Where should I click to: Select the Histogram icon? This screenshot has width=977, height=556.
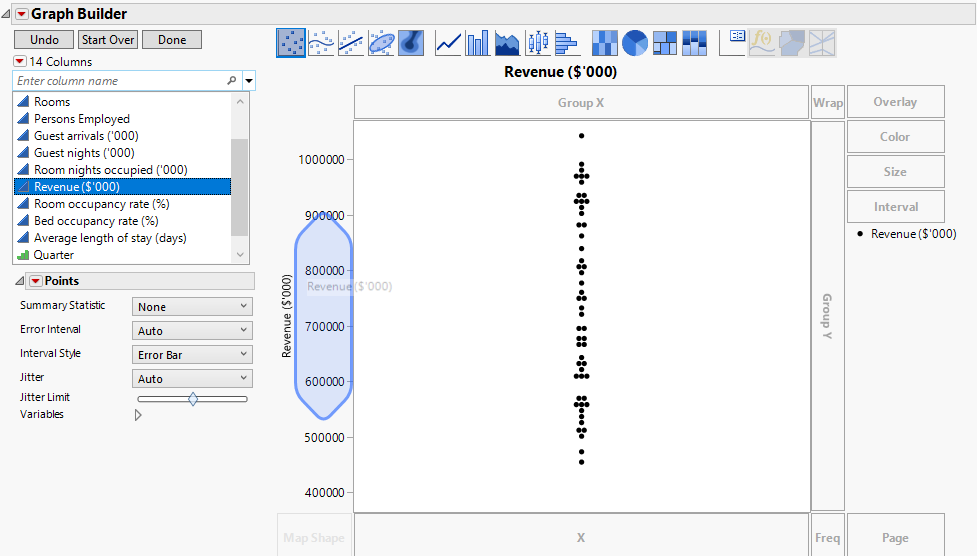tap(566, 43)
